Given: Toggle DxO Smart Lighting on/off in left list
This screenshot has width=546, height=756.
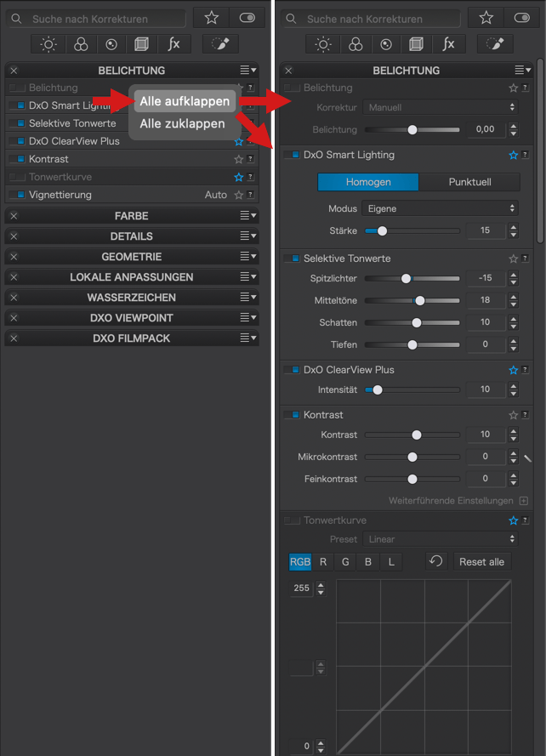Looking at the screenshot, I should (x=17, y=105).
